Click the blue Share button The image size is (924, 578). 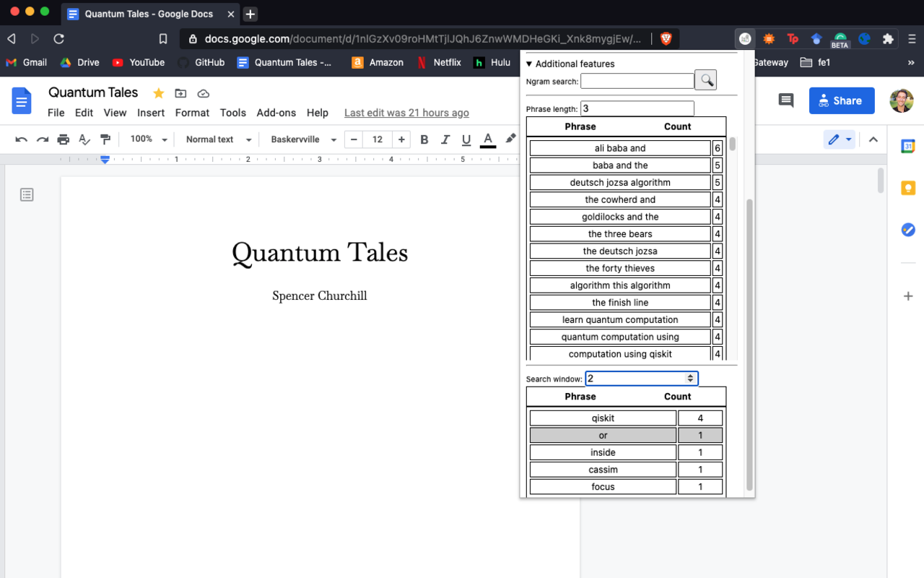pos(841,100)
